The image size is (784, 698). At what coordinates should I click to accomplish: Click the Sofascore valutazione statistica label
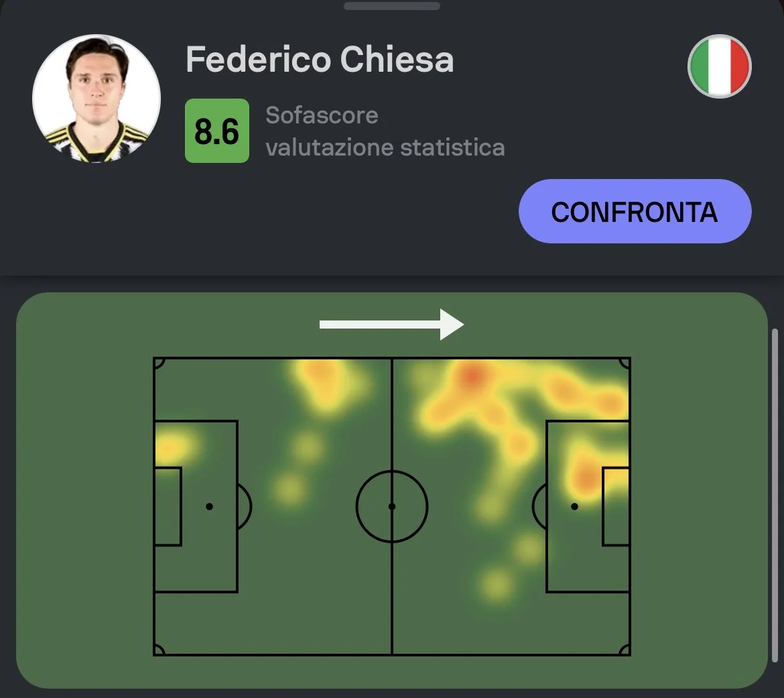point(385,131)
